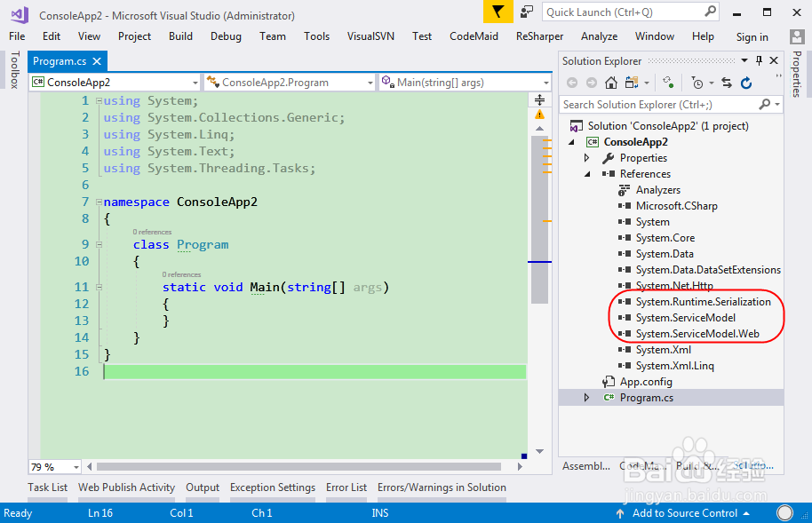Click the Solution Explorer search magnifier
812x523 pixels.
pos(764,105)
